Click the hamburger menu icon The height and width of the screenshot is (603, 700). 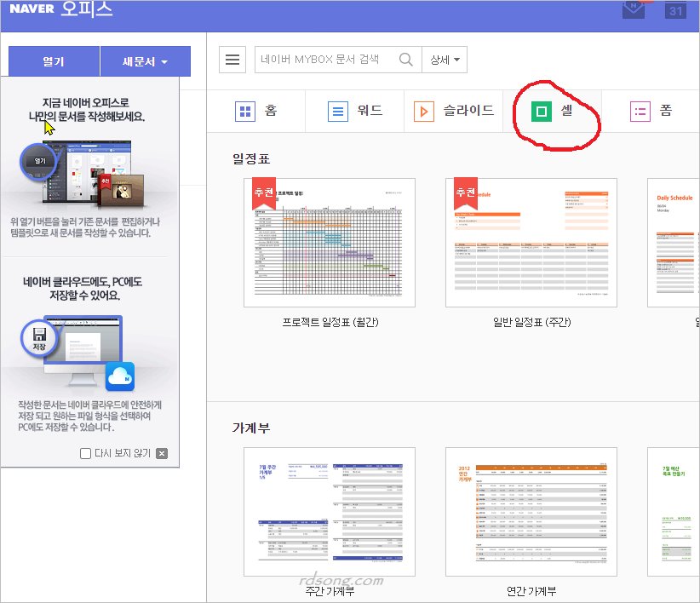tap(232, 60)
